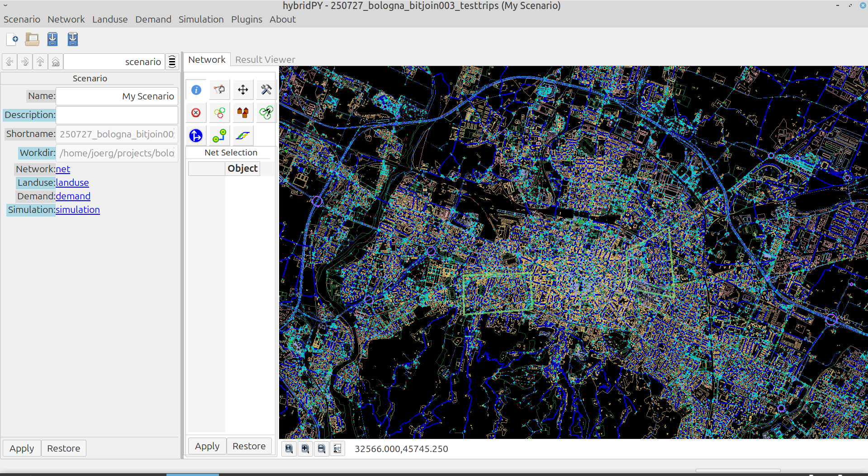
Task: Click Restore in the Scenario panel
Action: tap(64, 448)
